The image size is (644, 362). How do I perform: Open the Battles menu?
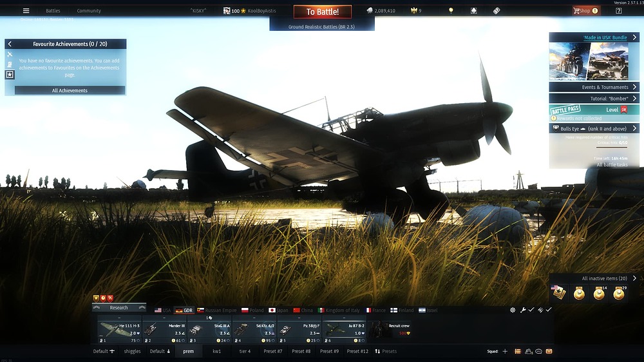click(x=53, y=11)
